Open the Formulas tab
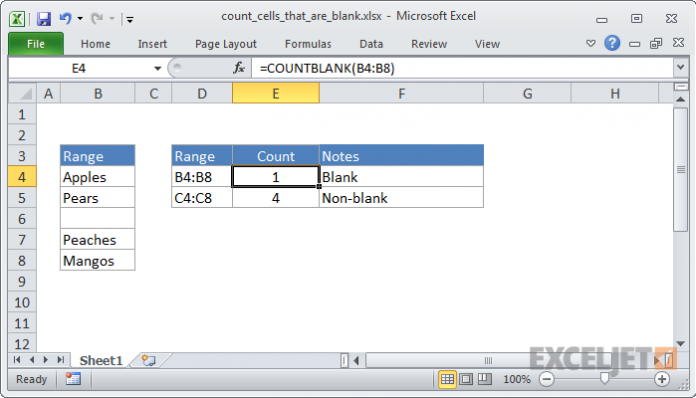Screen dimensions: 696x398 308,44
